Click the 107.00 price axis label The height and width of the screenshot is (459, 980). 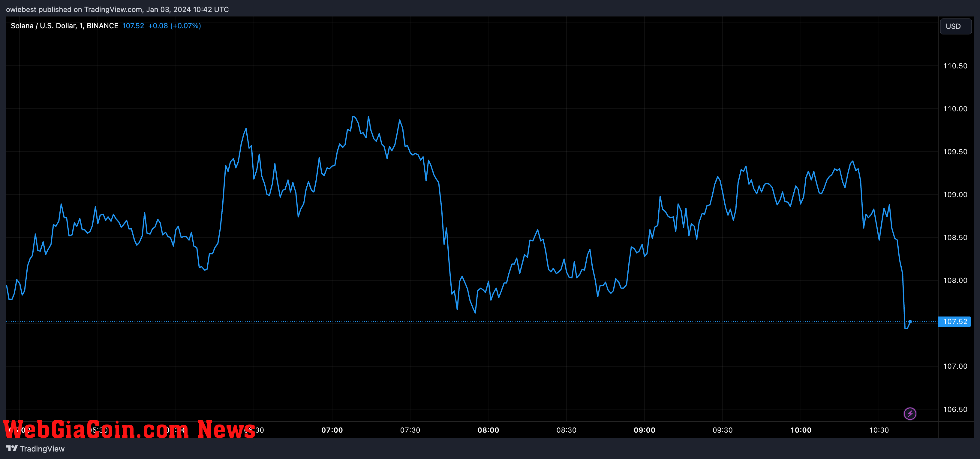pos(955,366)
